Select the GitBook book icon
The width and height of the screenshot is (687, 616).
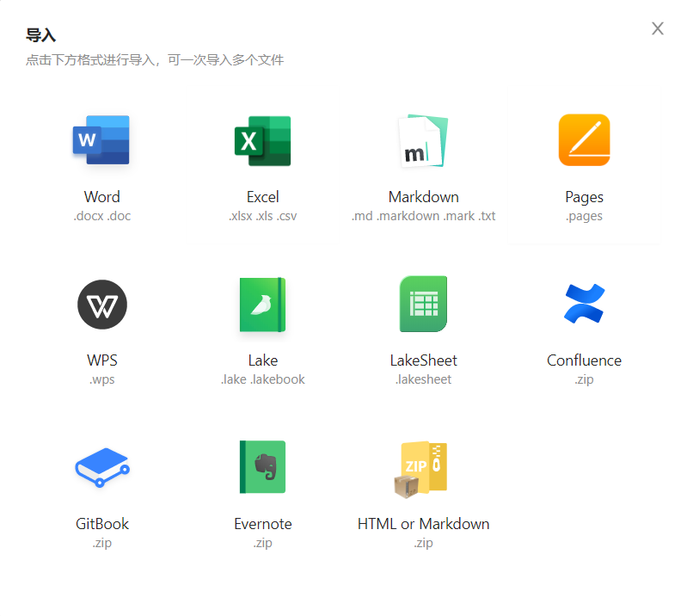coord(102,467)
